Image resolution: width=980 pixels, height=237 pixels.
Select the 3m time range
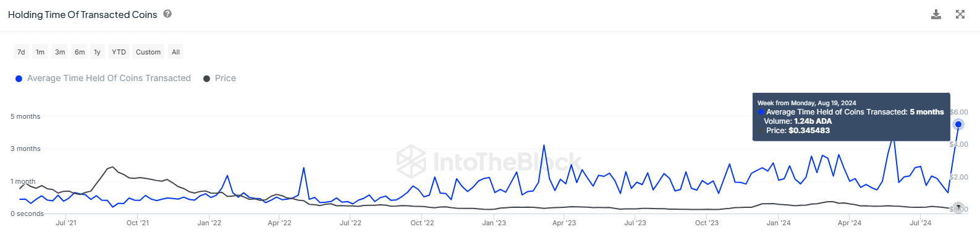click(x=60, y=52)
